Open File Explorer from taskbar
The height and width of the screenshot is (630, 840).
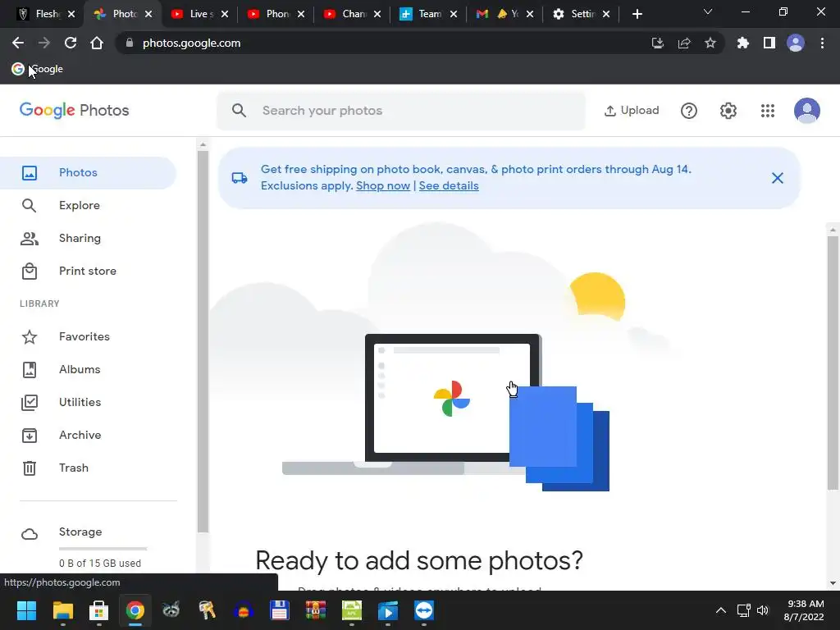tap(62, 610)
